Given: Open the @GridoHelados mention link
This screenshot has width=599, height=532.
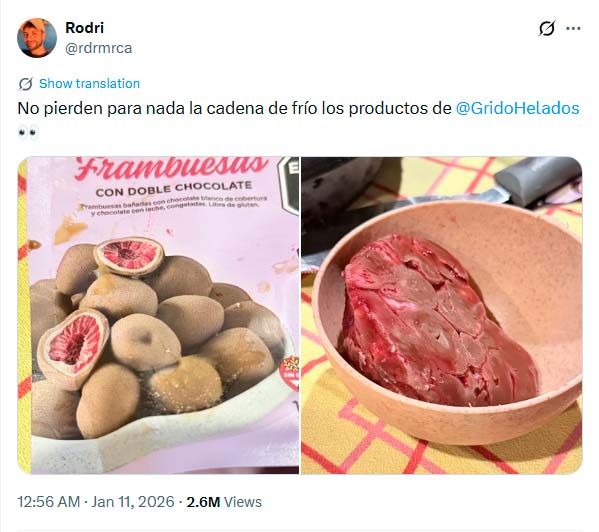Looking at the screenshot, I should tap(518, 108).
